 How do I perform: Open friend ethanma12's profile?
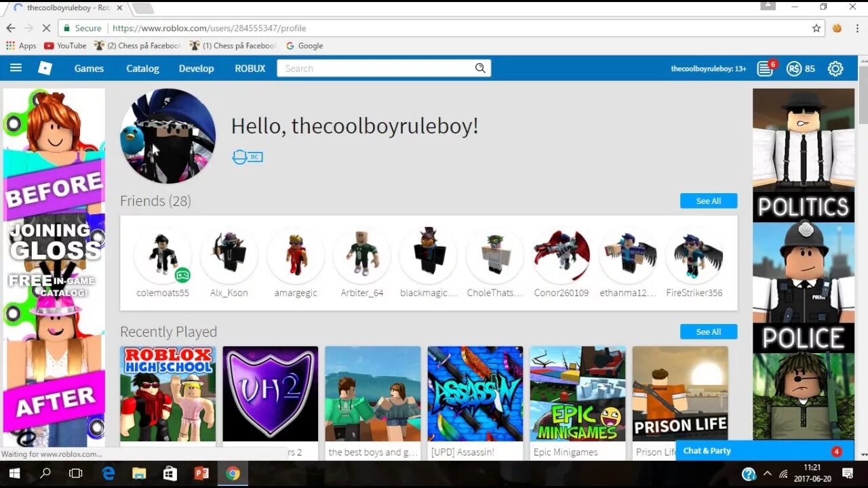tap(628, 262)
